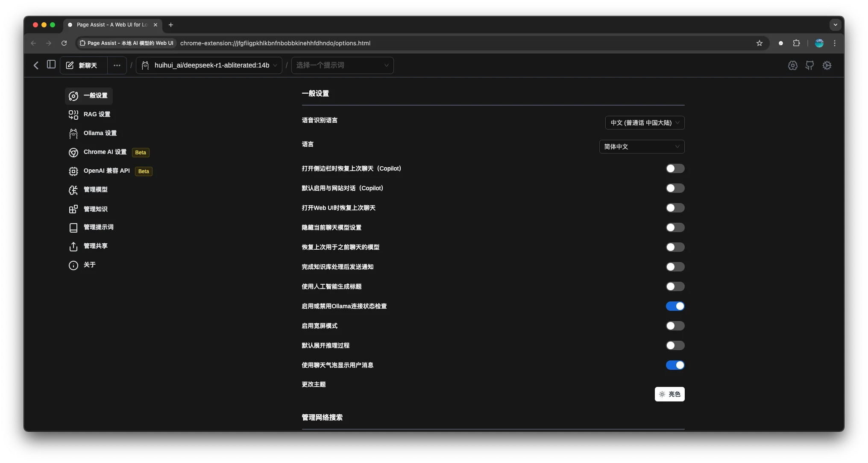Go back with Chrome back arrow
868x463 pixels.
tap(33, 43)
